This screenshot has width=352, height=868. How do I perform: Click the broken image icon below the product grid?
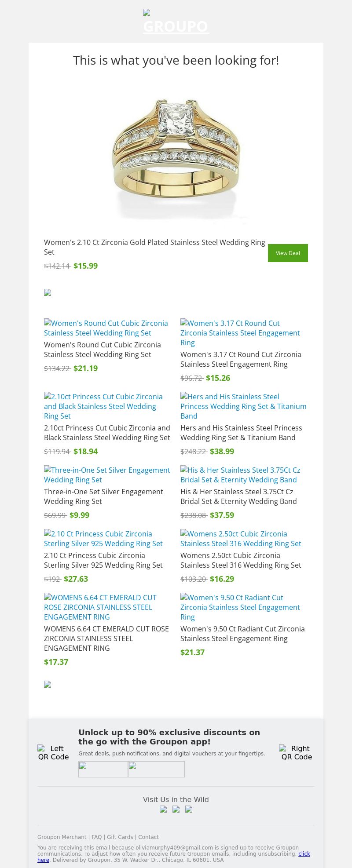pos(48,685)
